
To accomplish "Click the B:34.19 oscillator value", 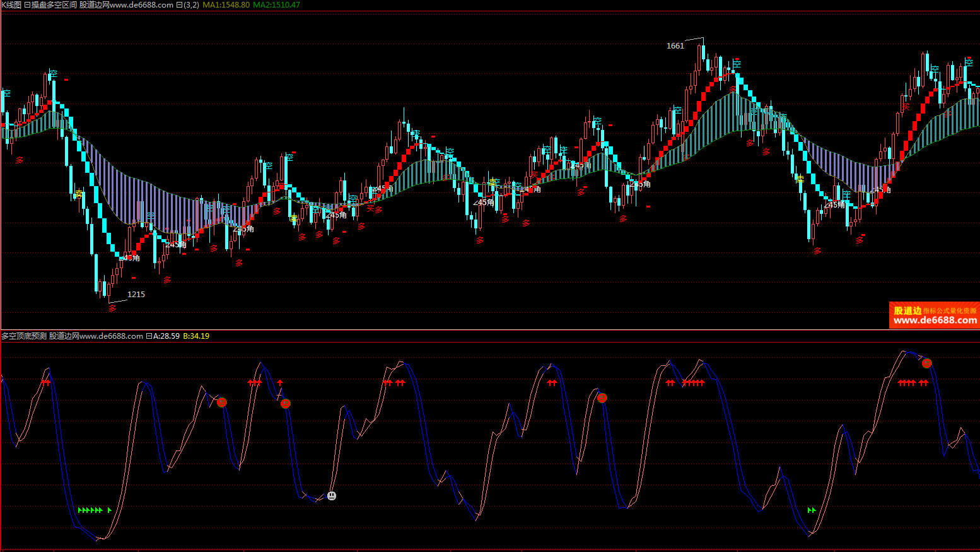I will click(x=196, y=336).
